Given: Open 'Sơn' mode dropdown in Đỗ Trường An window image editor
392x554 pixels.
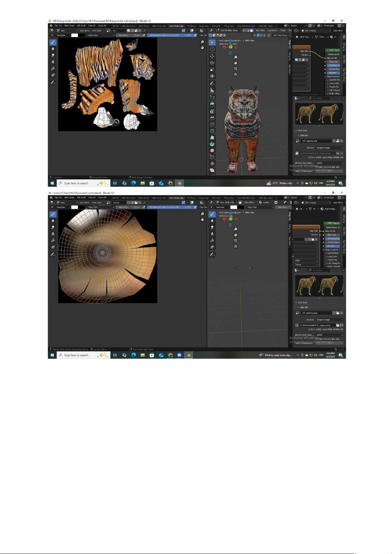Looking at the screenshot, I should click(x=67, y=31).
